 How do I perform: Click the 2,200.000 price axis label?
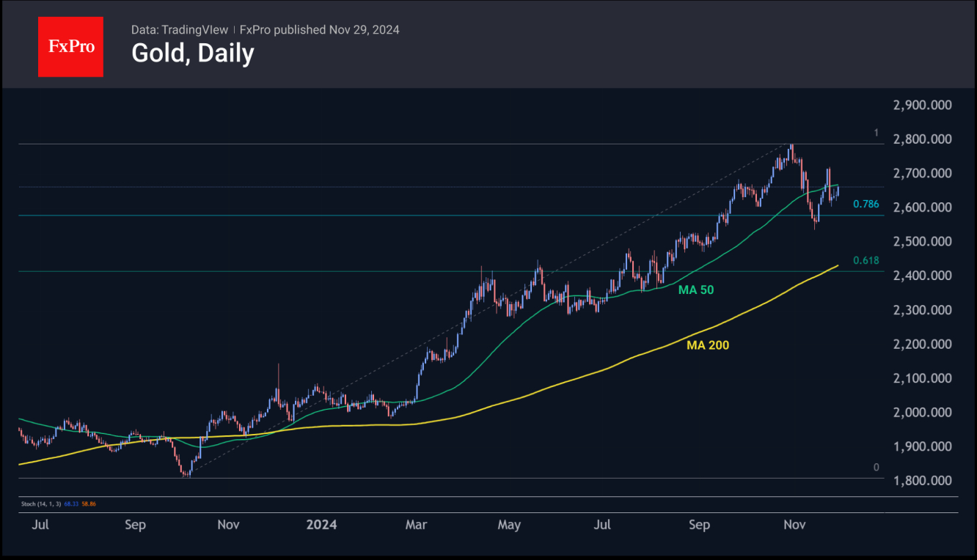point(923,345)
